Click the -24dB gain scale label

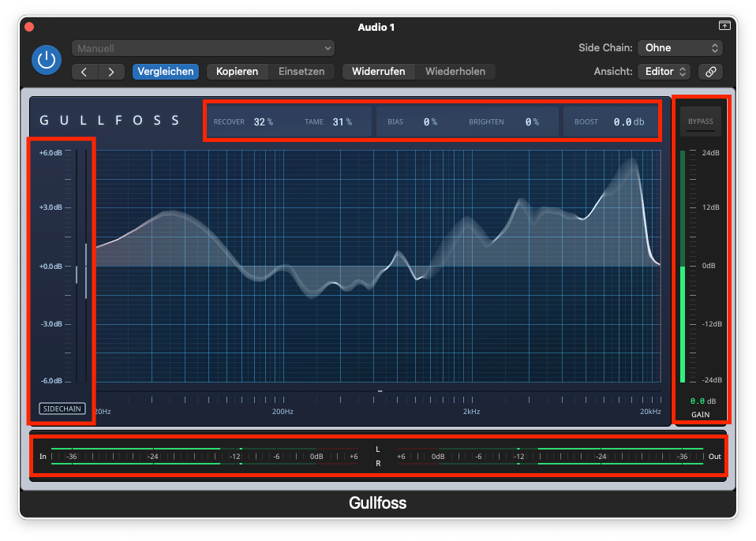712,379
